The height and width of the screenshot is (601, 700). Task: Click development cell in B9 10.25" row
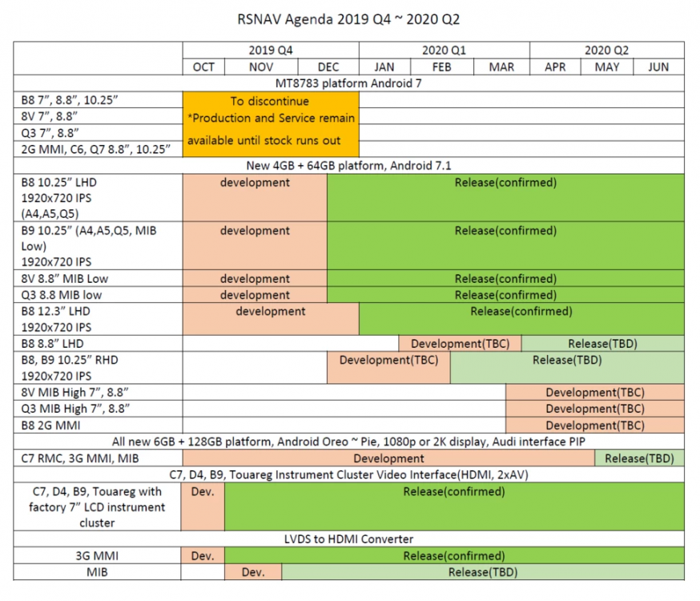[255, 246]
